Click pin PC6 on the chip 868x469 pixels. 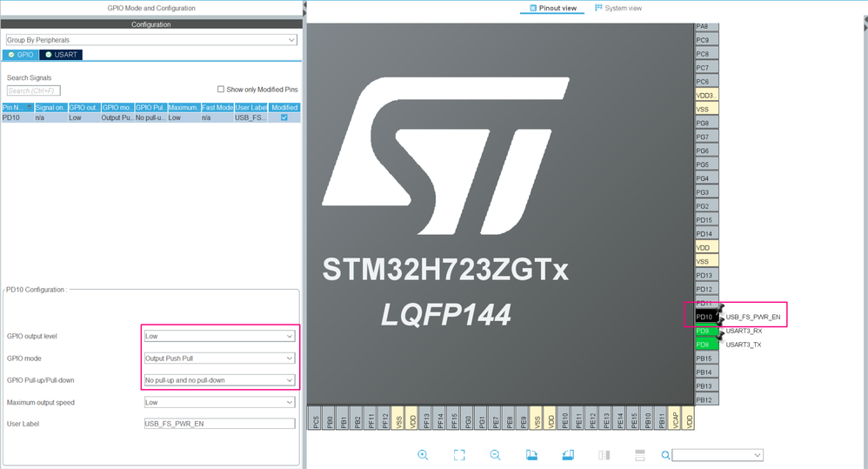coord(706,82)
